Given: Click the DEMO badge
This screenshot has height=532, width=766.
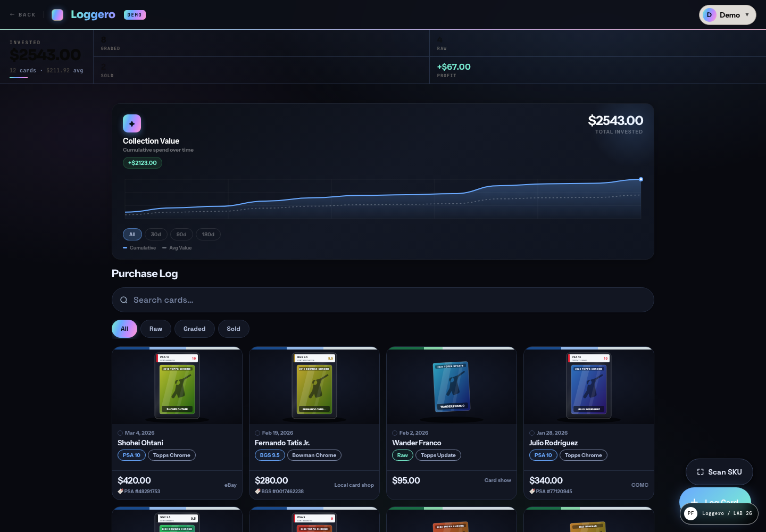Looking at the screenshot, I should 135,15.
